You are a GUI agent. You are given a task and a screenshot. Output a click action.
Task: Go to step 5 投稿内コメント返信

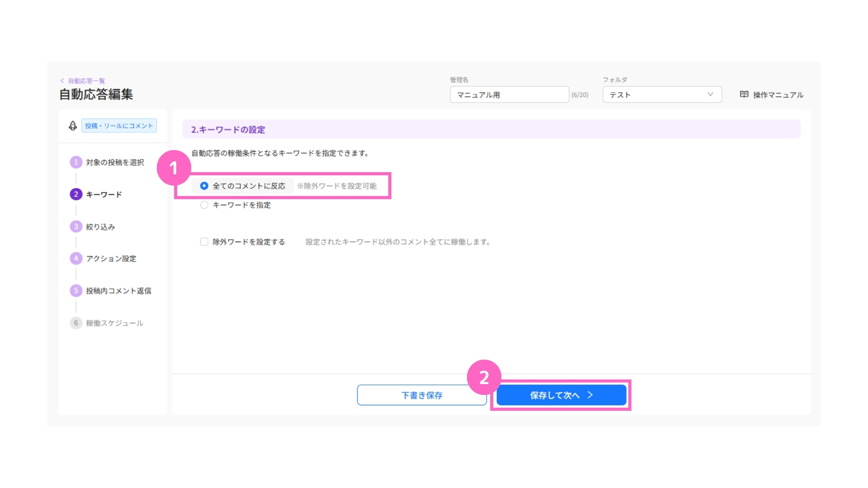(x=111, y=291)
